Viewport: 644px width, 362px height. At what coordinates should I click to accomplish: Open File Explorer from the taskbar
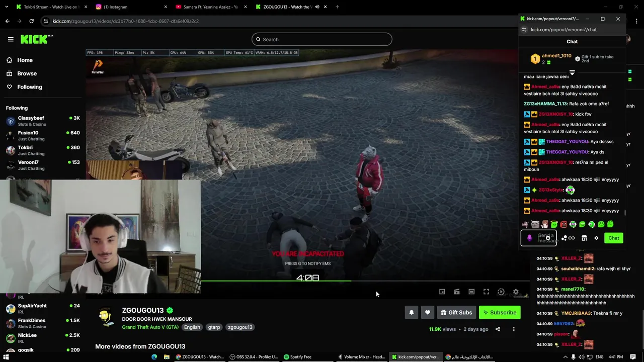point(167,357)
